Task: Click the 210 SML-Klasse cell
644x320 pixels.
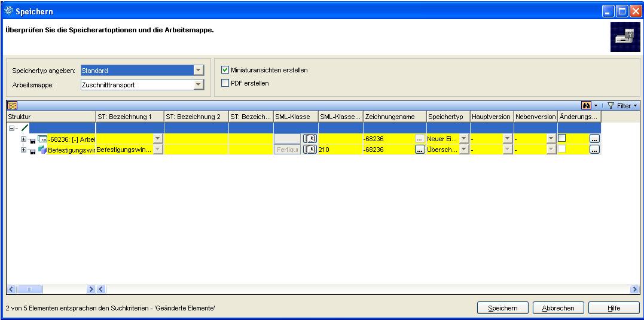Action: pyautogui.click(x=341, y=150)
